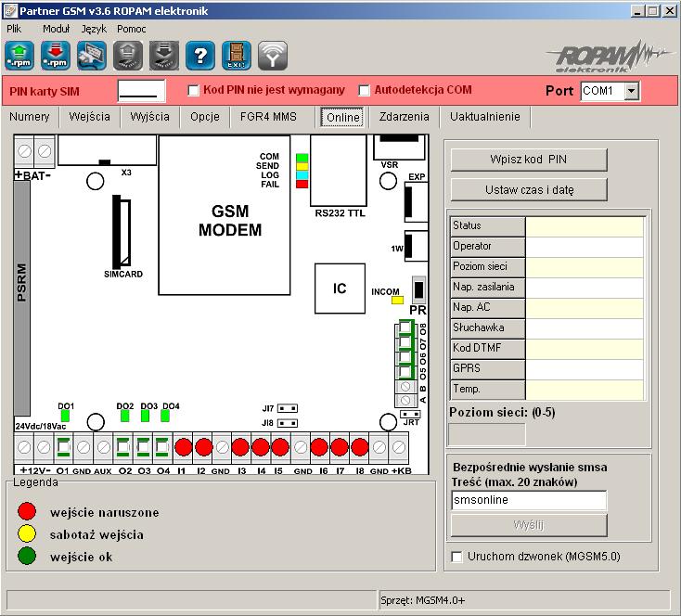Switch to the Opcje tab

[205, 117]
